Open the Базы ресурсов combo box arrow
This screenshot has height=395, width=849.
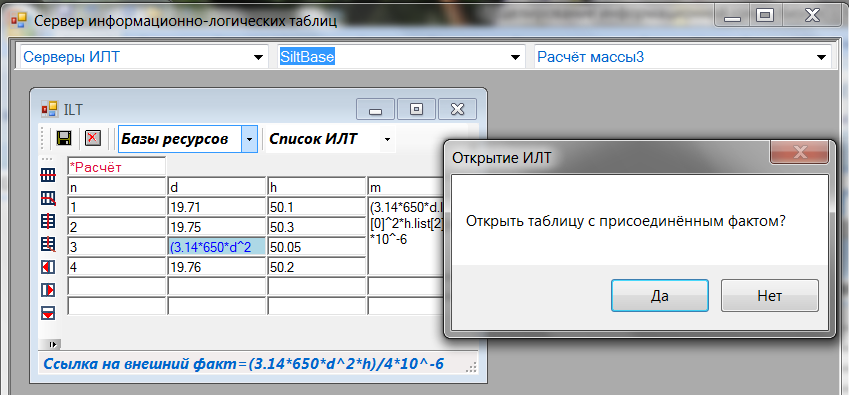[x=249, y=139]
